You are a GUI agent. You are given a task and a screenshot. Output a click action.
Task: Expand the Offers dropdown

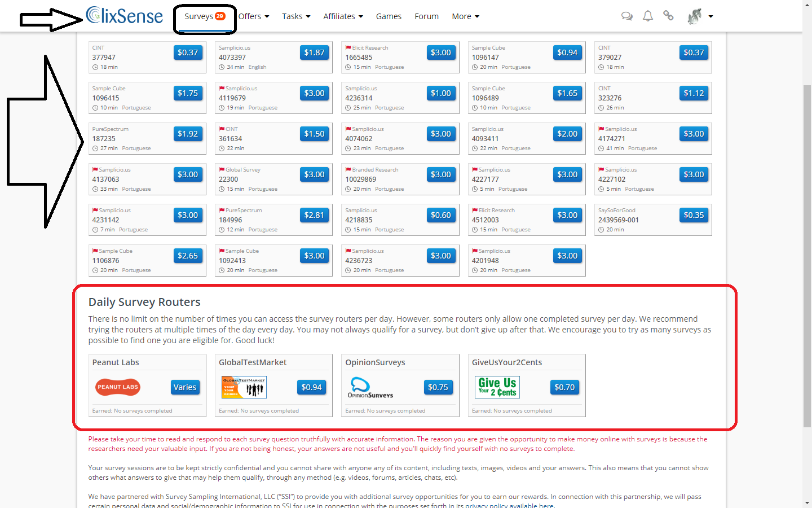coord(254,16)
